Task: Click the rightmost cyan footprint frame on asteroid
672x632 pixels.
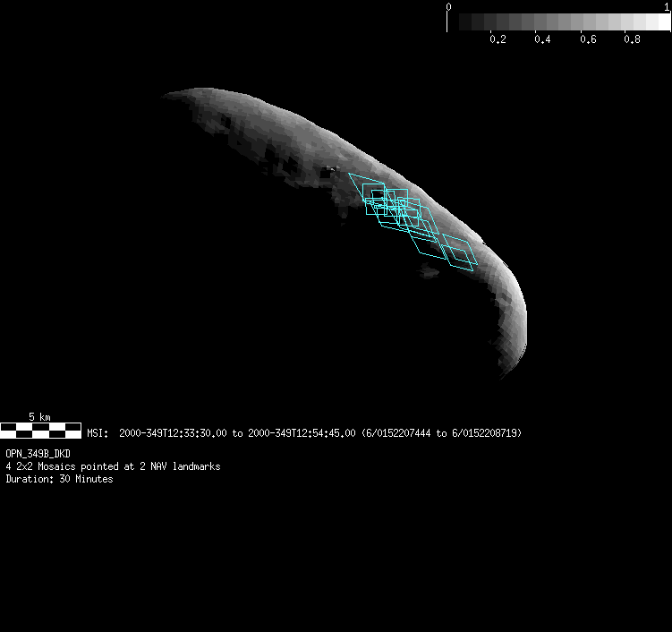Action: (x=459, y=252)
